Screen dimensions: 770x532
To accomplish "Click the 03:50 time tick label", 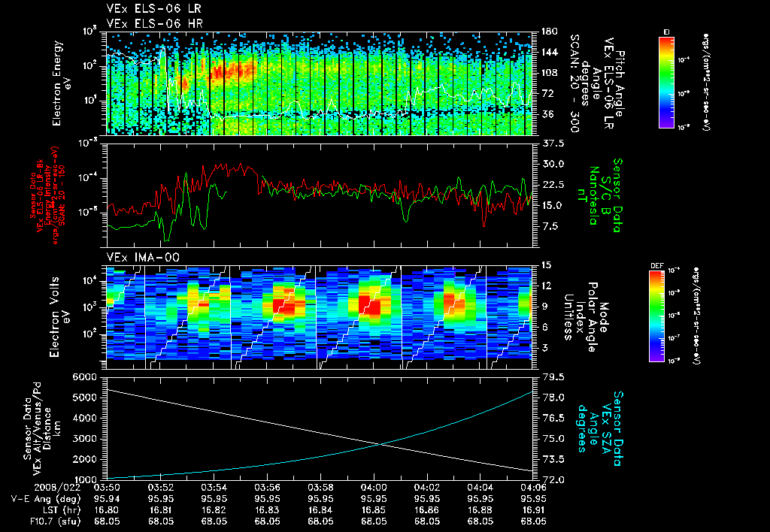I will pos(107,488).
